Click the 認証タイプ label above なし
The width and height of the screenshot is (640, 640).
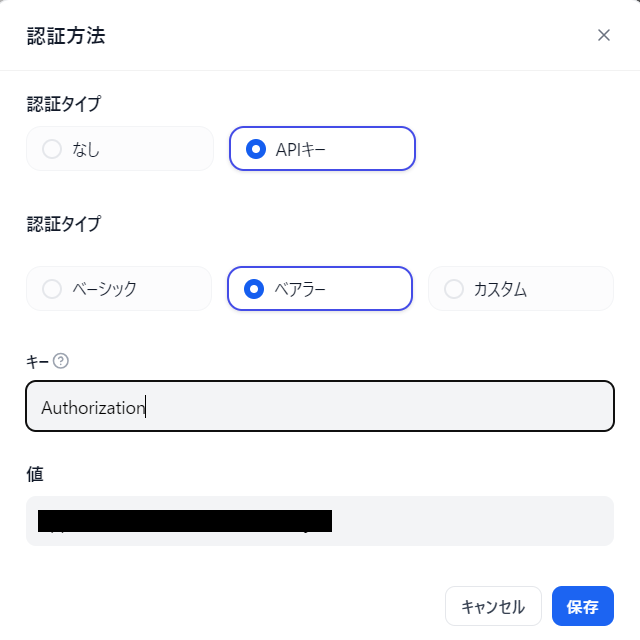pyautogui.click(x=64, y=104)
